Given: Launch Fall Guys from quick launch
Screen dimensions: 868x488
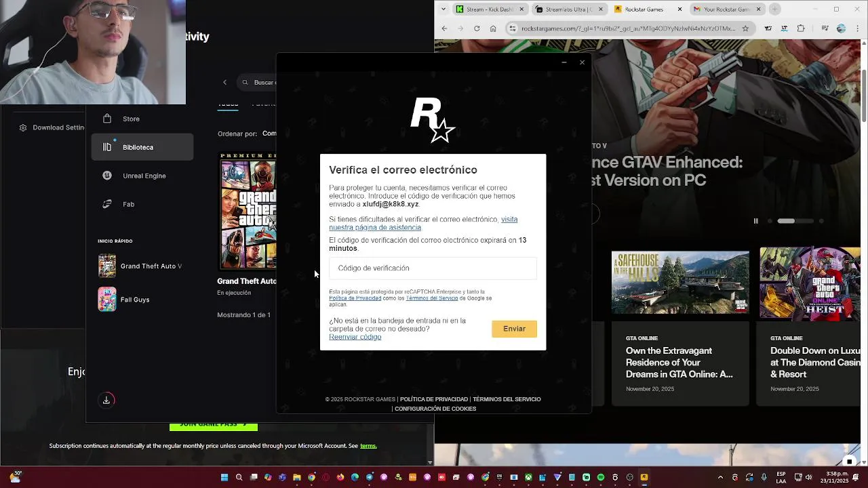Looking at the screenshot, I should [x=124, y=300].
